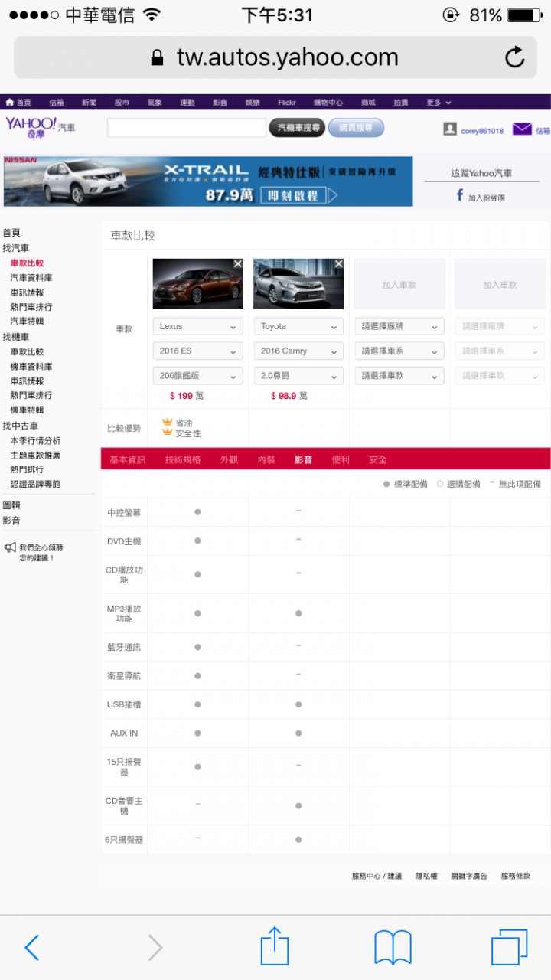Image resolution: width=551 pixels, height=980 pixels.
Task: Open the 2.0尊爵 model dropdown
Action: (299, 375)
